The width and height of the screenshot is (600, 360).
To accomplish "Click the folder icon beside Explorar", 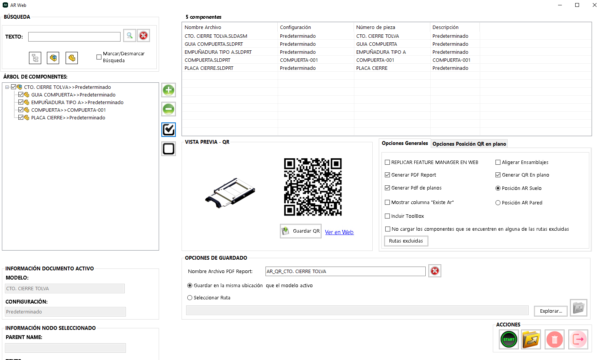I will [x=578, y=308].
